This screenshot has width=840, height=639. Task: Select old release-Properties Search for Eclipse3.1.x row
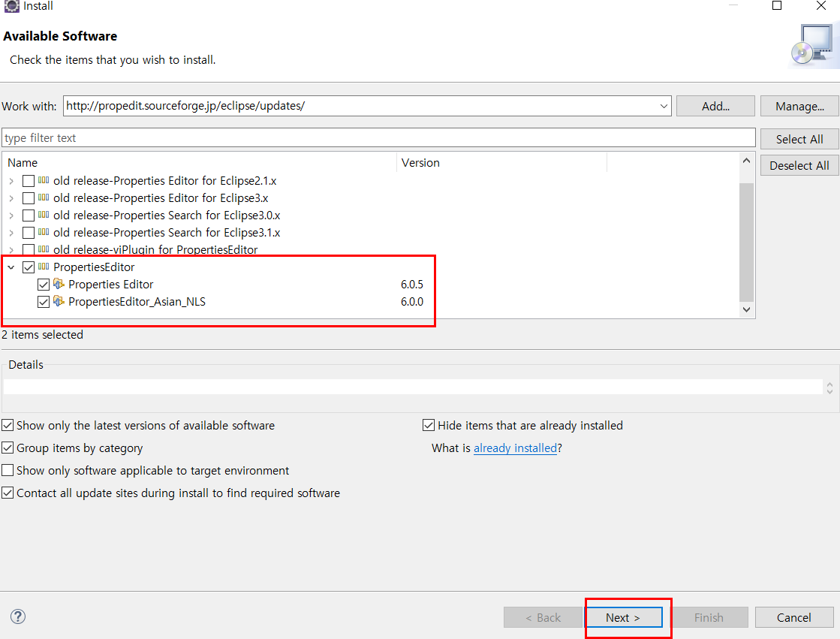pyautogui.click(x=167, y=233)
